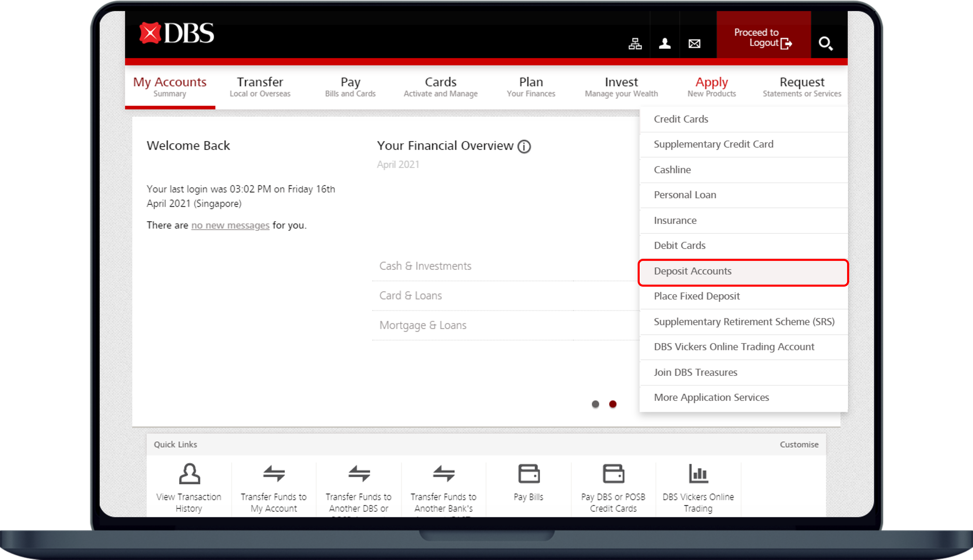Choose Supplementary Credit Card option
973x560 pixels.
(x=744, y=144)
